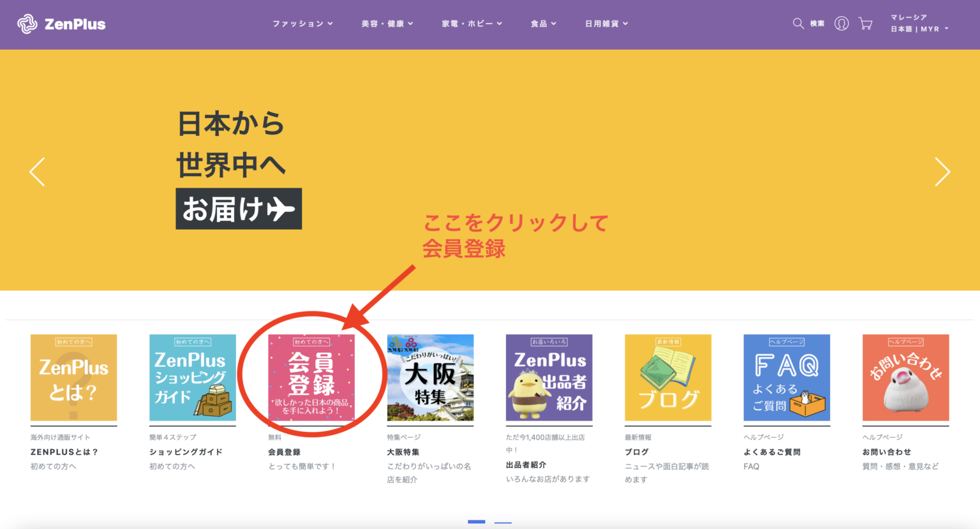Click the ZenPlus logo icon

pos(27,24)
